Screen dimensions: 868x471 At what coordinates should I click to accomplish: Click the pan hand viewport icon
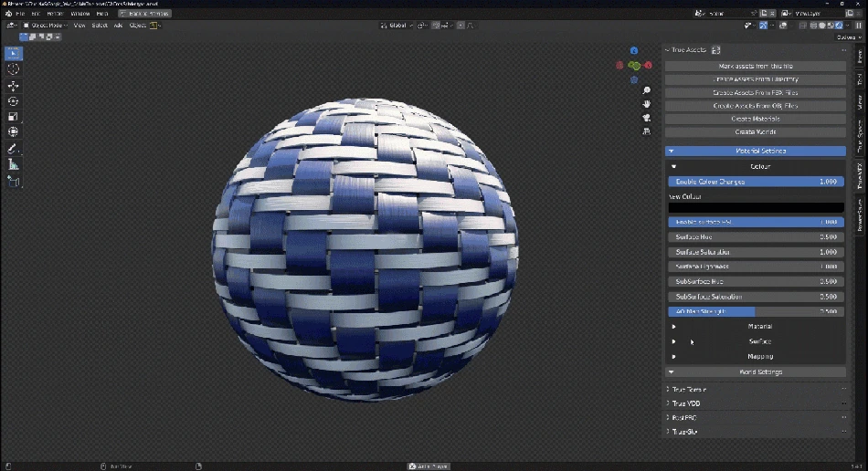647,104
